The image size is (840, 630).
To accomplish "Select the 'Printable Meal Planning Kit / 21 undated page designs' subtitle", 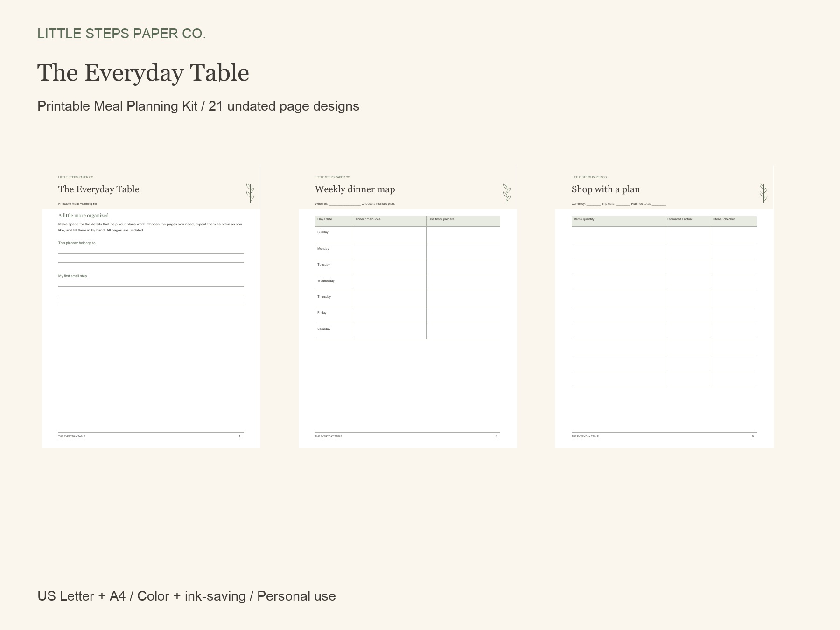I will 198,106.
